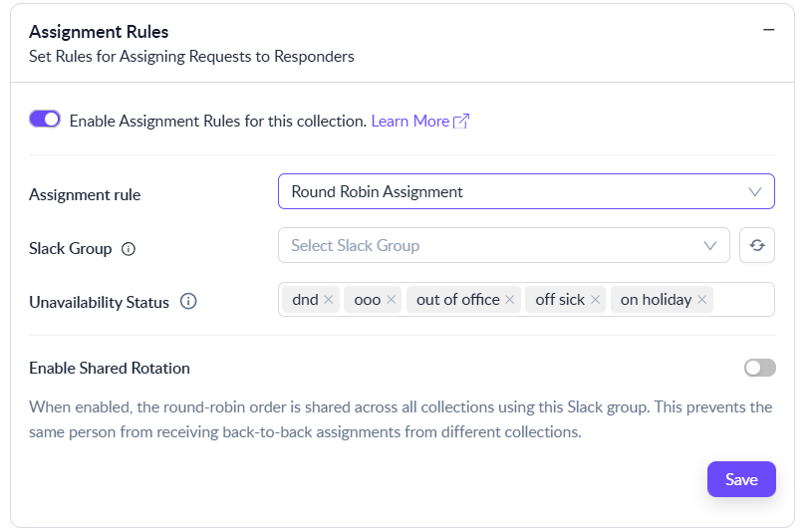Viewport: 810px width, 532px height.
Task: Remove the "off sick" status tag
Action: (x=596, y=300)
